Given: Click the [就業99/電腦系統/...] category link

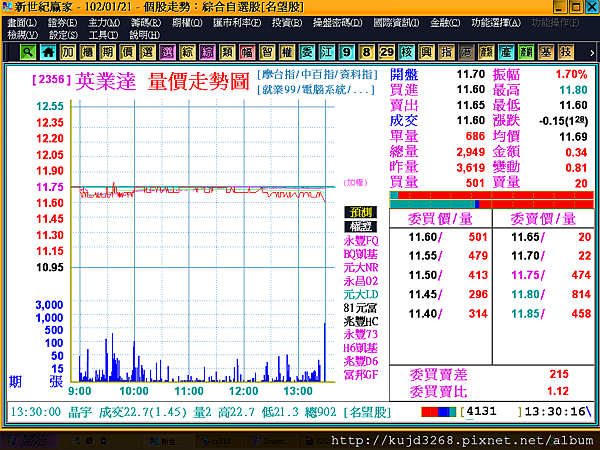Looking at the screenshot, I should point(316,90).
